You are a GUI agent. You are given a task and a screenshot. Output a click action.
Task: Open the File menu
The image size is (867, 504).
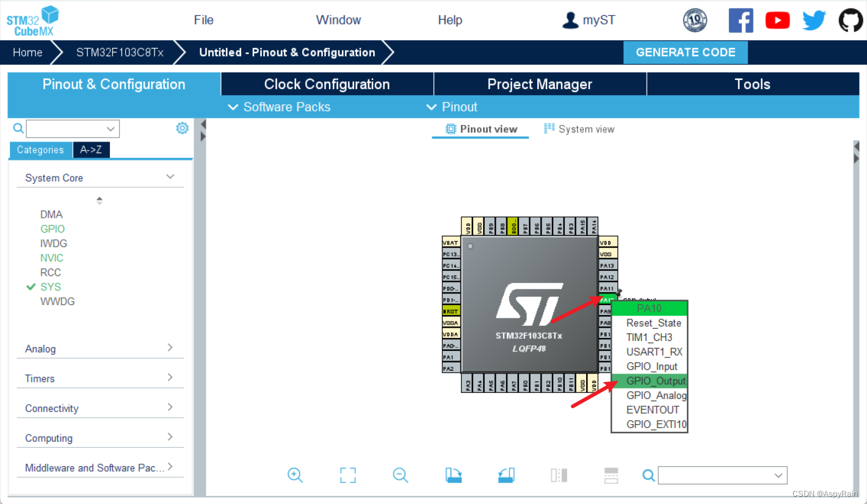pyautogui.click(x=204, y=20)
